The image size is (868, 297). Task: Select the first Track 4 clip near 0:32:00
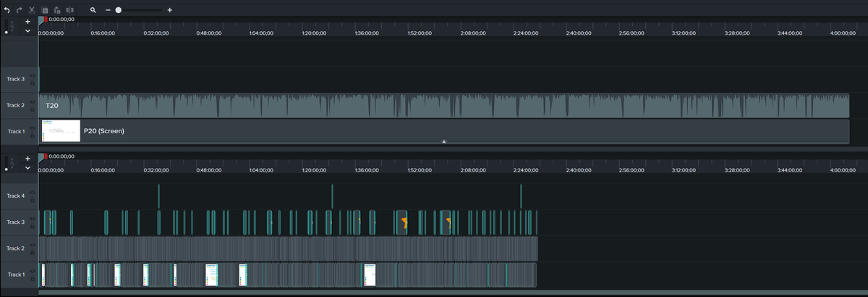(x=159, y=196)
